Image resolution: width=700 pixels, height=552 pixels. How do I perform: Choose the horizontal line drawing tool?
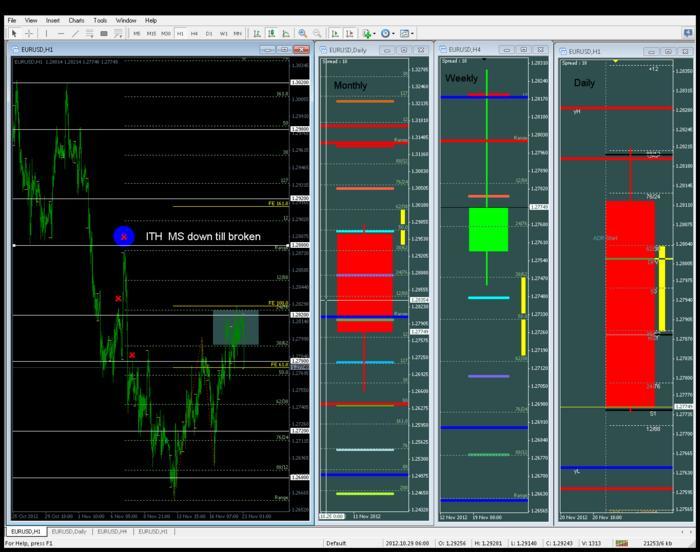pos(61,33)
